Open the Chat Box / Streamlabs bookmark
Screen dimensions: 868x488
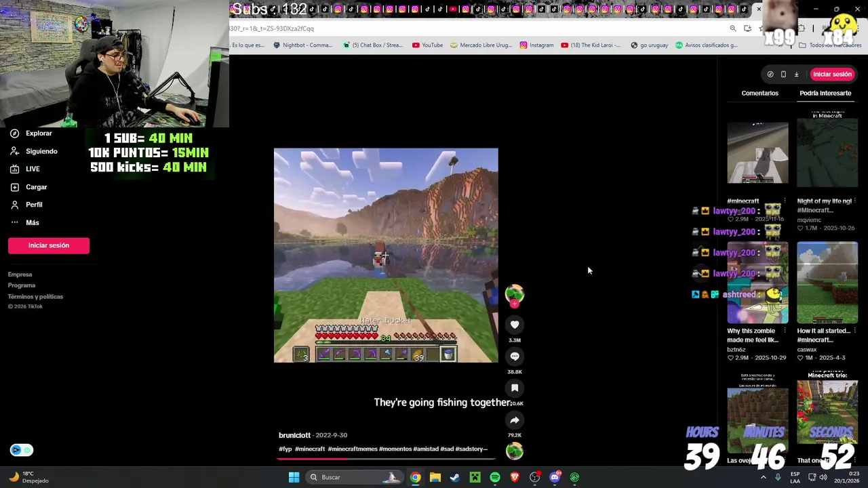click(x=372, y=45)
